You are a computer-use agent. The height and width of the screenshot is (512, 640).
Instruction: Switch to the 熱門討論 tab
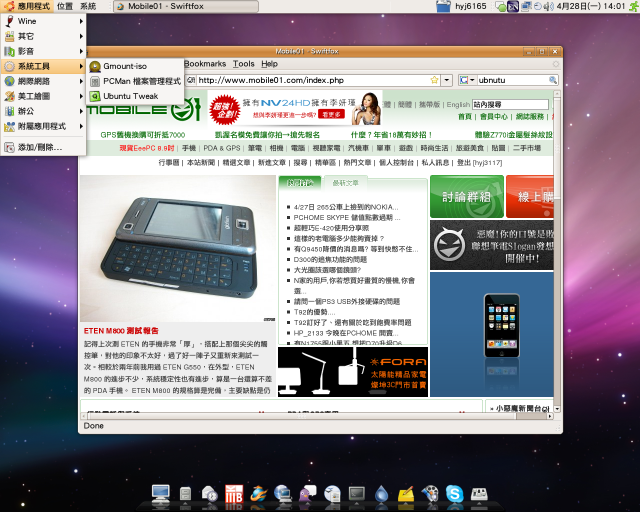[300, 183]
